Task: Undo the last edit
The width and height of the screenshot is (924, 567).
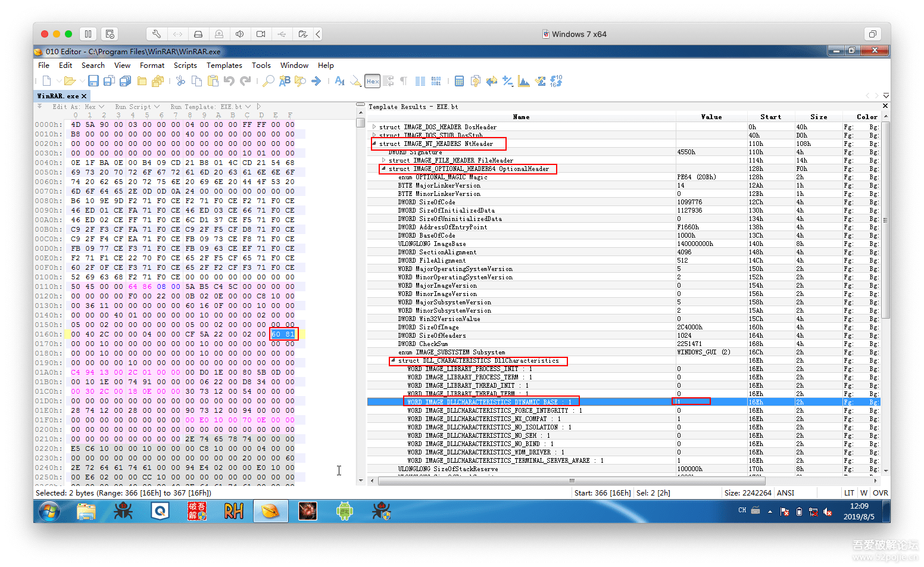Action: (229, 81)
